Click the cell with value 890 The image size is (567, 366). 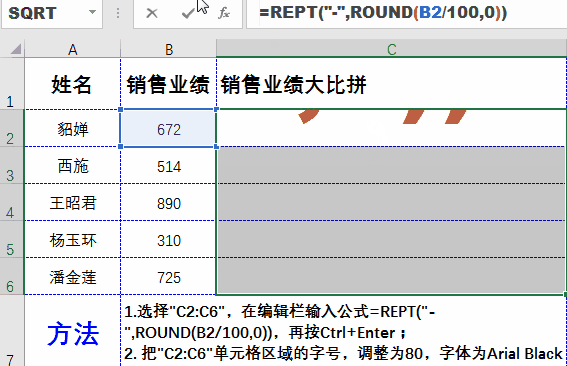pyautogui.click(x=169, y=202)
